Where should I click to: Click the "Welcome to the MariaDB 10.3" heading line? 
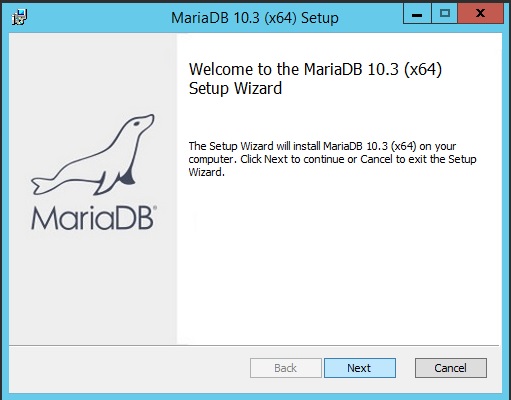click(x=315, y=69)
